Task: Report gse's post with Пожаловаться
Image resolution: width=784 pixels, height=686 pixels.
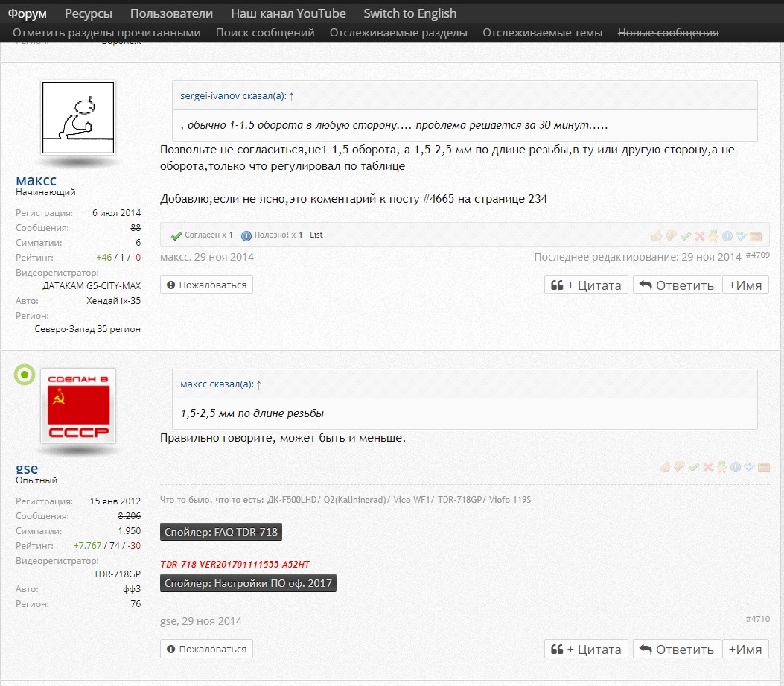Action: point(206,649)
